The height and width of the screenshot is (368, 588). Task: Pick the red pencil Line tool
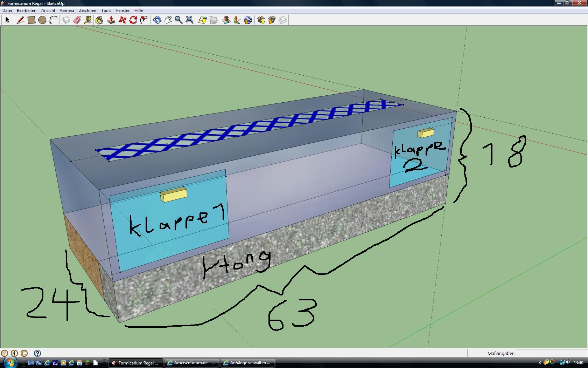coord(20,20)
